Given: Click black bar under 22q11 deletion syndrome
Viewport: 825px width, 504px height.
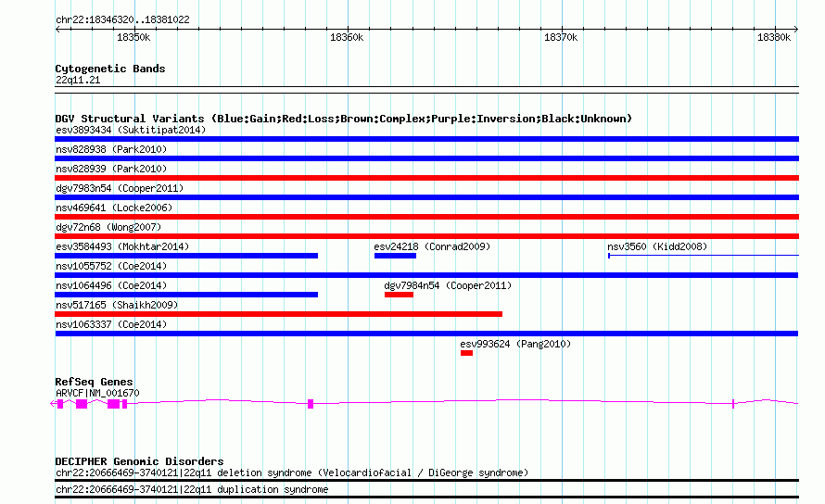Looking at the screenshot, I should pyautogui.click(x=426, y=480).
